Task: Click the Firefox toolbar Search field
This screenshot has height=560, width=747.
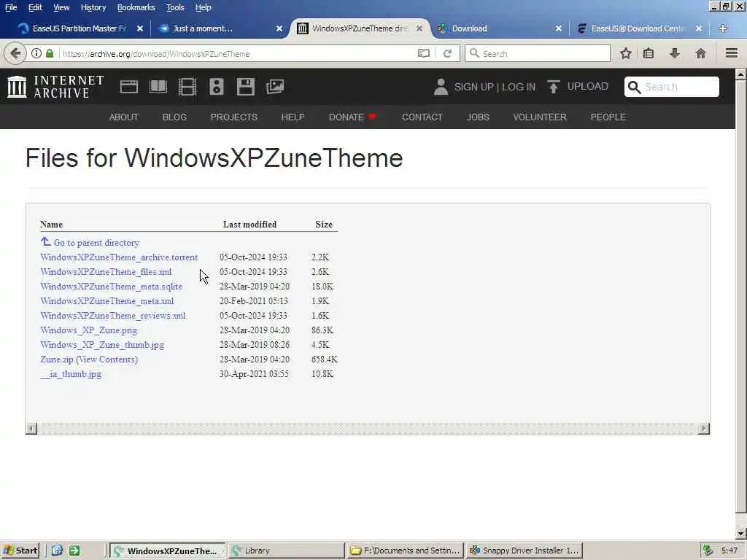Action: click(x=538, y=53)
